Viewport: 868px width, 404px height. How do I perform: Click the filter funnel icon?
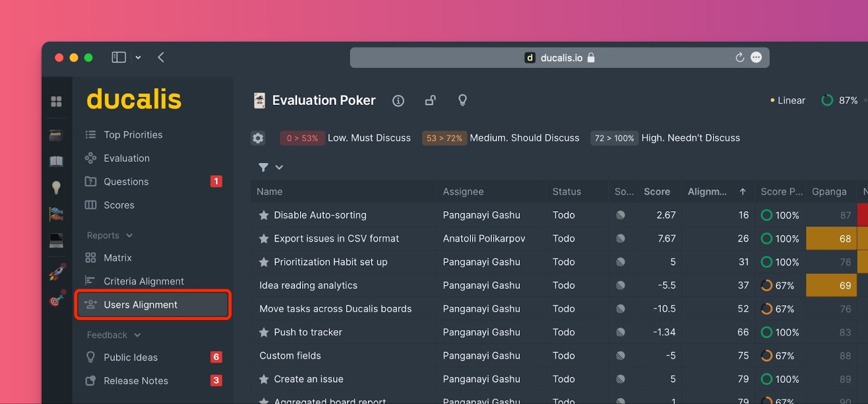[x=263, y=167]
